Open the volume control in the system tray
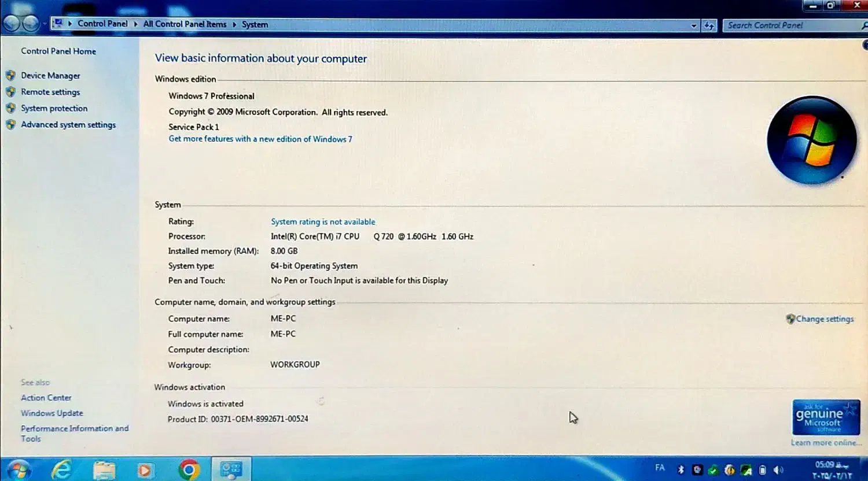This screenshot has width=868, height=481. click(x=778, y=469)
